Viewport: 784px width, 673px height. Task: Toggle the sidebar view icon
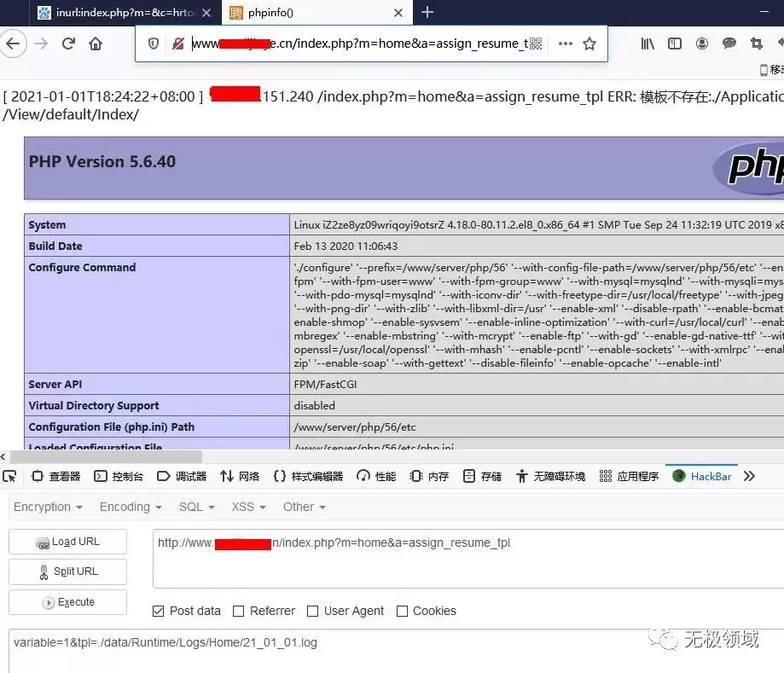[x=675, y=44]
